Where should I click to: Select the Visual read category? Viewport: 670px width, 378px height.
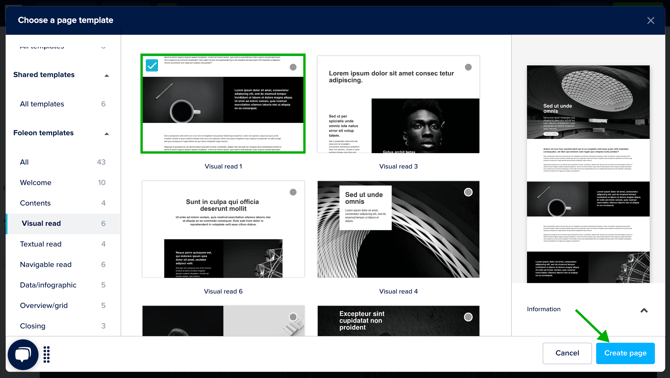pos(63,223)
